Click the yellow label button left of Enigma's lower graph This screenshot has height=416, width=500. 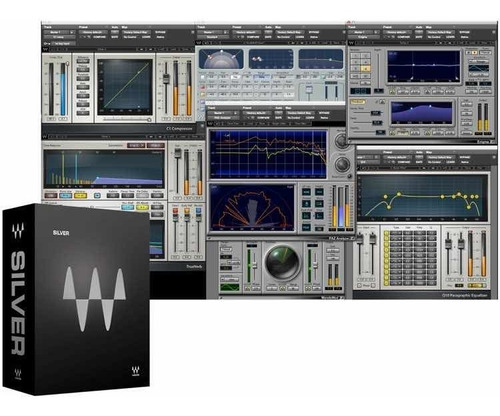tap(357, 102)
